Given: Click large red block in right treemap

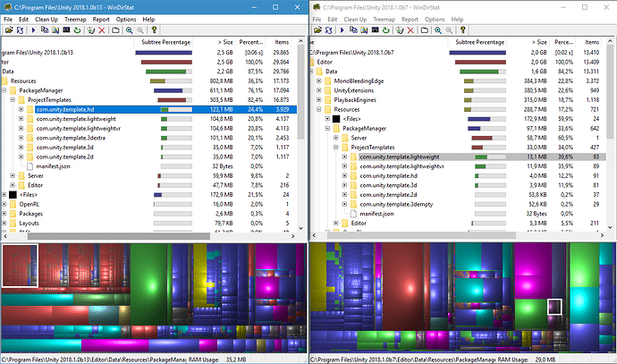Looking at the screenshot, I should pos(402,286).
